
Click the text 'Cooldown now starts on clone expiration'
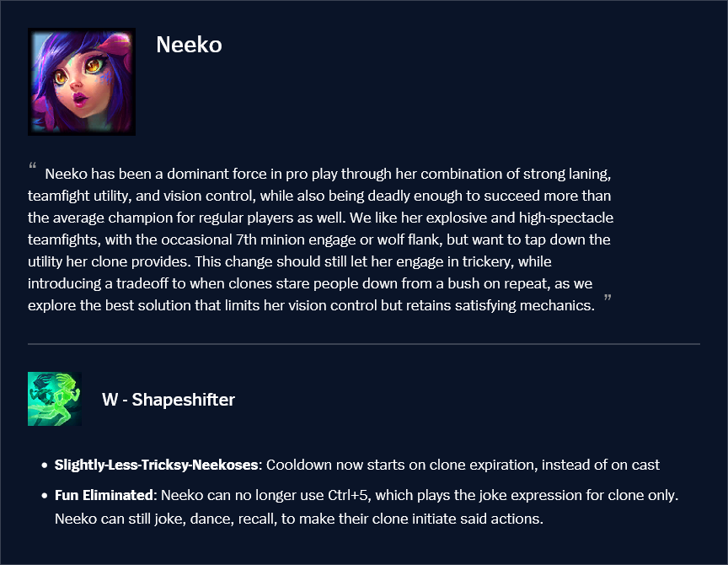(401, 465)
